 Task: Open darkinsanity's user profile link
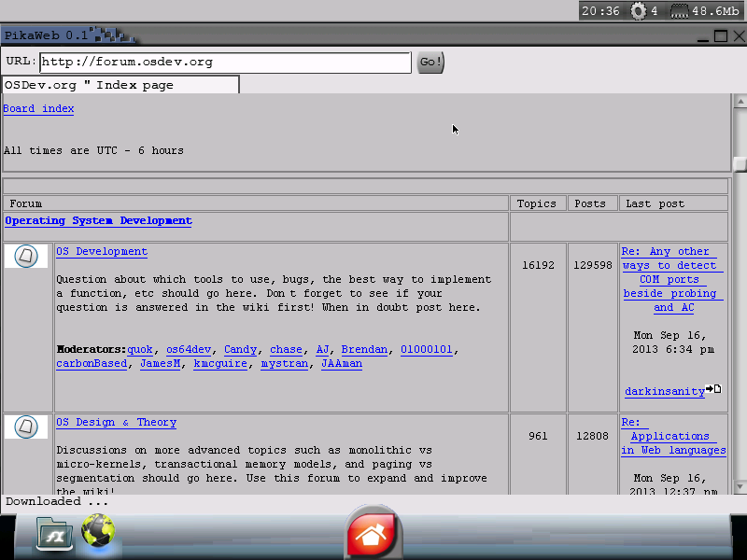(665, 391)
